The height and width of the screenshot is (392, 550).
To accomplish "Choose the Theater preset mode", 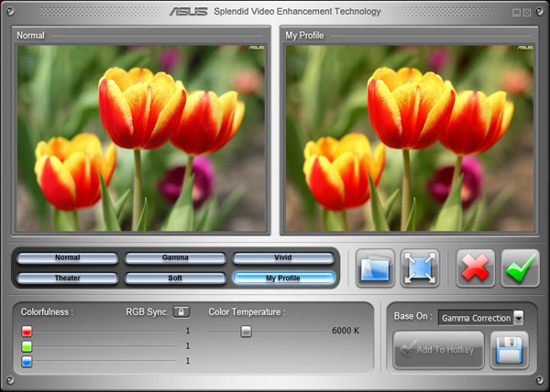I will click(68, 278).
